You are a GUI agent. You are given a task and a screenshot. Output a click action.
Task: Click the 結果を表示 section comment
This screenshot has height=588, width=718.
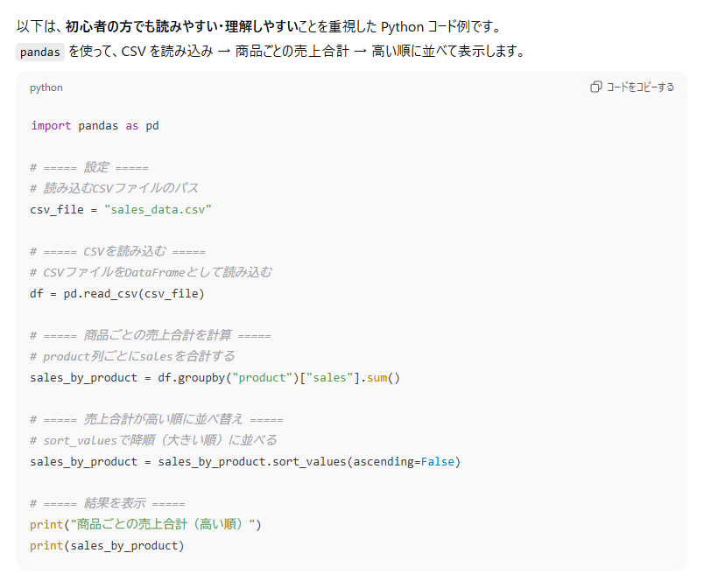pyautogui.click(x=107, y=503)
